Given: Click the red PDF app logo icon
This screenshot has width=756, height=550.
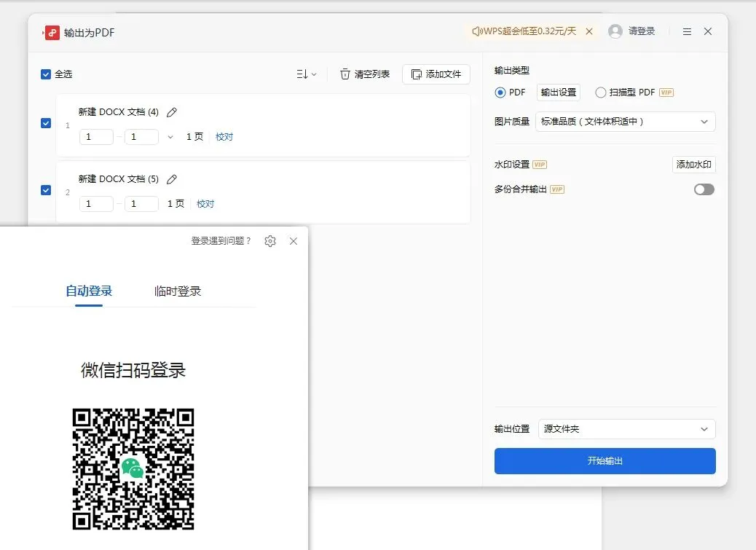Looking at the screenshot, I should pyautogui.click(x=52, y=32).
